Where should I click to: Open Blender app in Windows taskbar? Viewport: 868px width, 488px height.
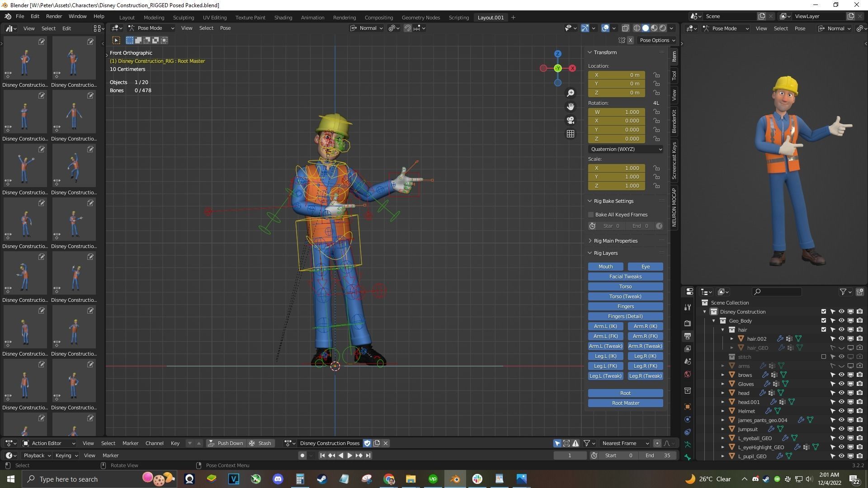455,479
